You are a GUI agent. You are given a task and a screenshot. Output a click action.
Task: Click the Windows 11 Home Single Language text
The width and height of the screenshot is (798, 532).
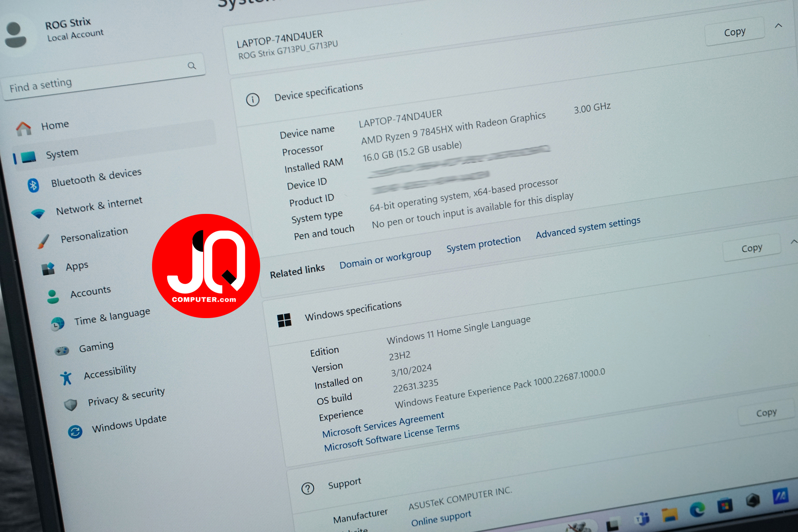pos(458,330)
